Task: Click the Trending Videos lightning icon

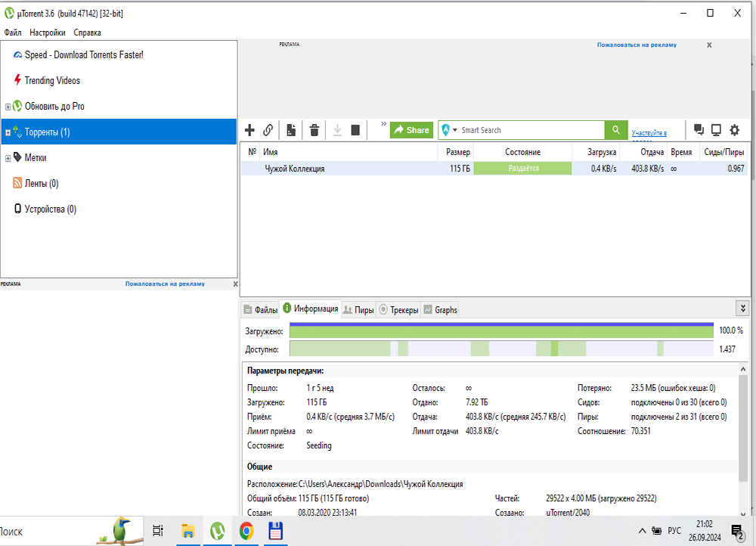Action: [x=17, y=80]
